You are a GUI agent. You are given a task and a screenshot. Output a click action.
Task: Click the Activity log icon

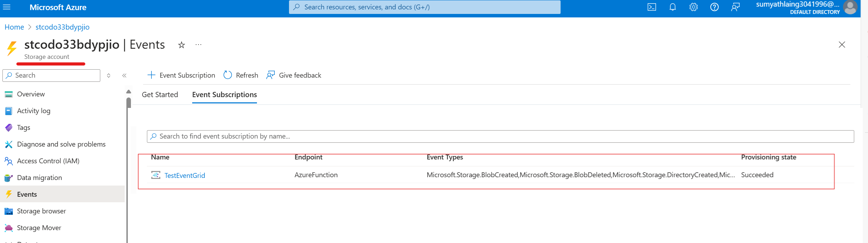tap(9, 111)
